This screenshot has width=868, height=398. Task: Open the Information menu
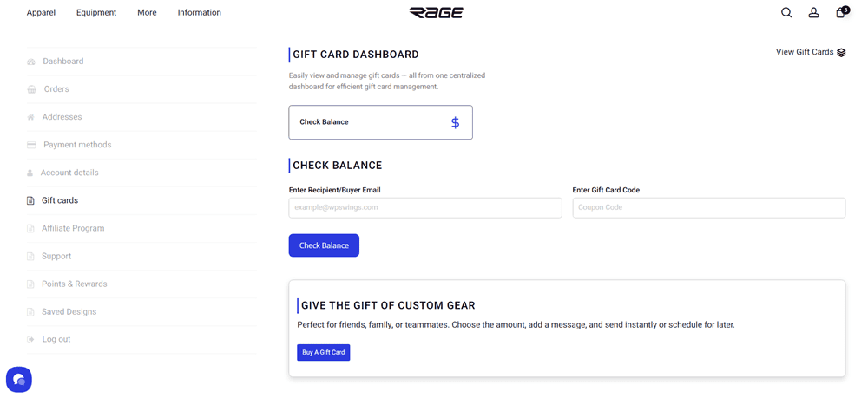200,13
